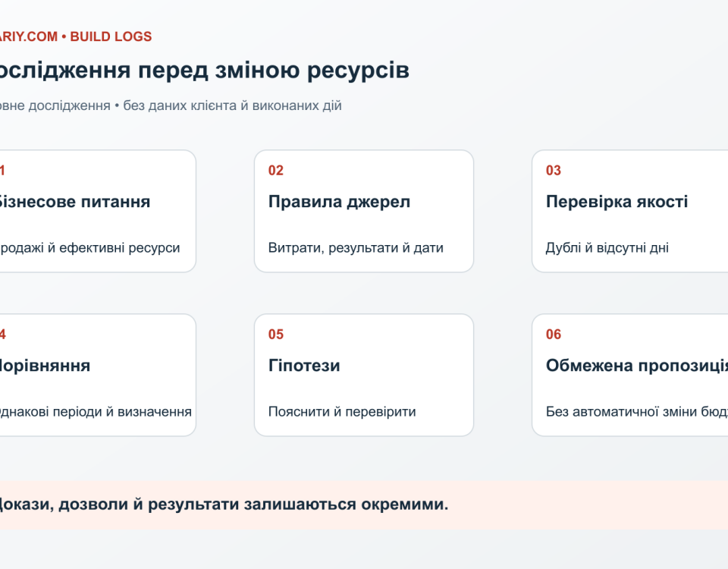
Task: Click the card number "03"
Action: click(x=554, y=171)
